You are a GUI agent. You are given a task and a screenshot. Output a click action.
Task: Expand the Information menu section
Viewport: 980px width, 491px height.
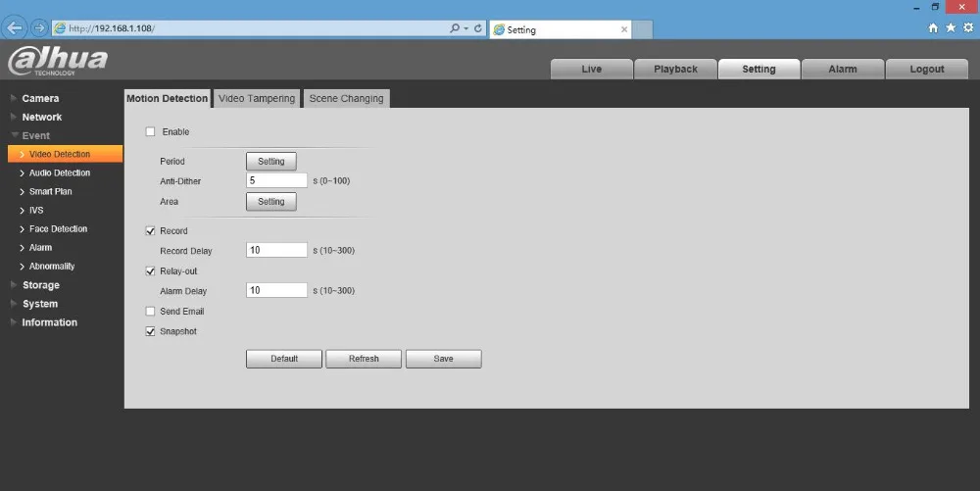[49, 322]
